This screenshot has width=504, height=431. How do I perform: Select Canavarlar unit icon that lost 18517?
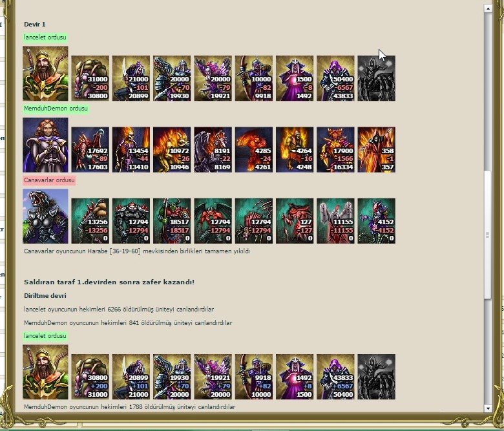pos(172,221)
